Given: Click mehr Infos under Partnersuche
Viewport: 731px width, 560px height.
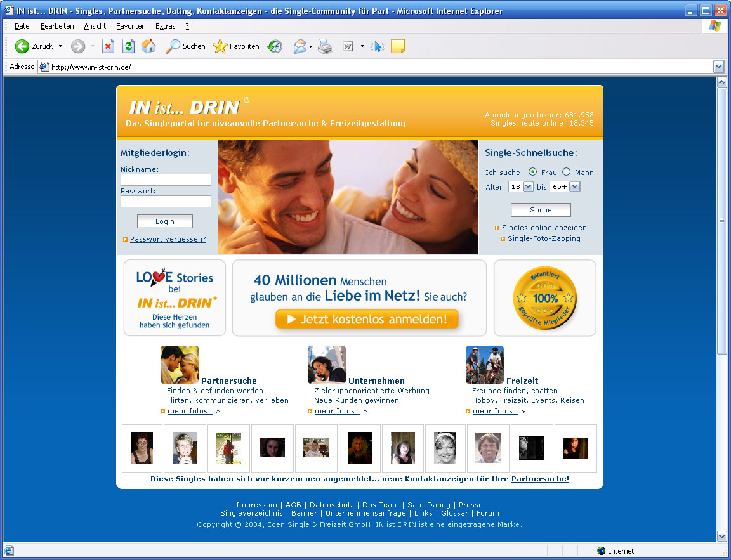Looking at the screenshot, I should [190, 411].
